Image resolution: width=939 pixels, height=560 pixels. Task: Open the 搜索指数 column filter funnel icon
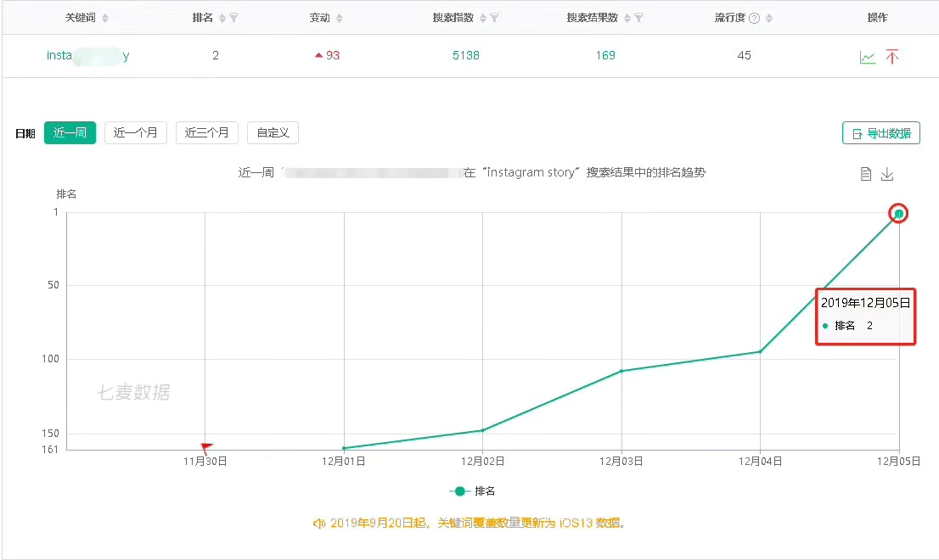(494, 18)
